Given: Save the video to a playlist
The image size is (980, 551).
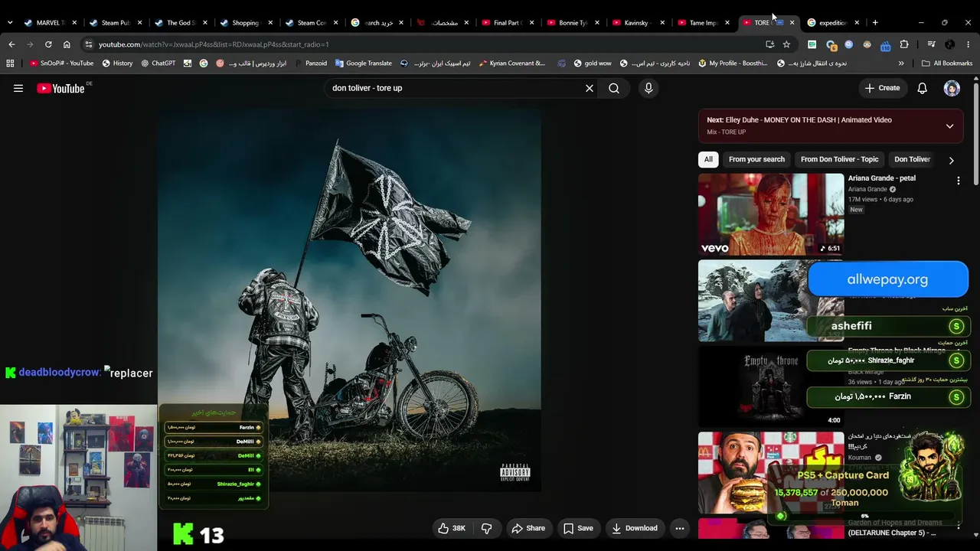Looking at the screenshot, I should pyautogui.click(x=578, y=528).
